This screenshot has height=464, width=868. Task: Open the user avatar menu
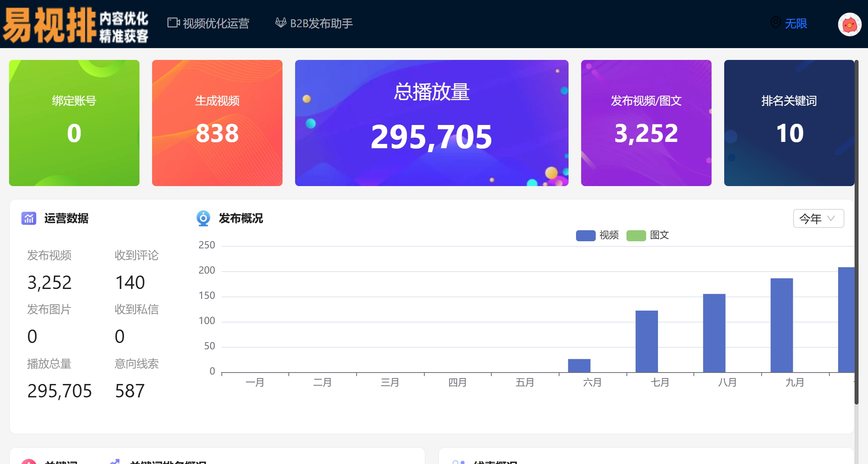(x=849, y=24)
